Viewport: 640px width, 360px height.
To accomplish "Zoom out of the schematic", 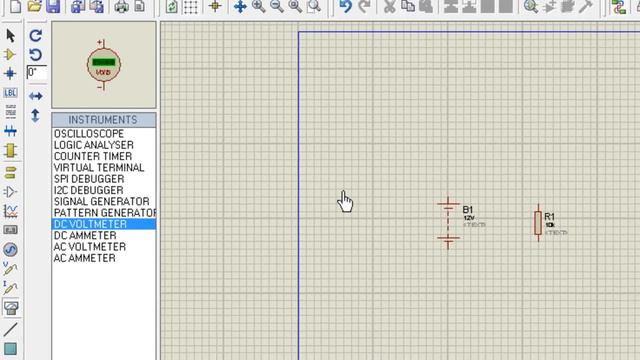I will 277,6.
